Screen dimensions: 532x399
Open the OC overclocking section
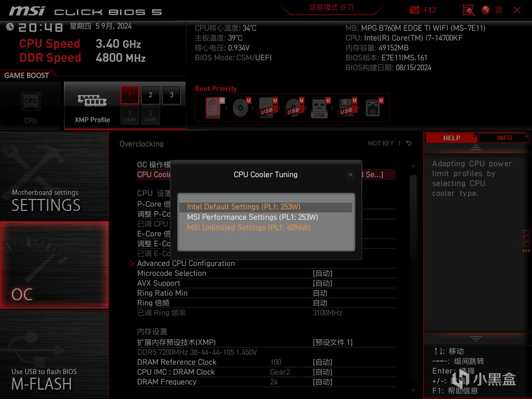[54, 265]
